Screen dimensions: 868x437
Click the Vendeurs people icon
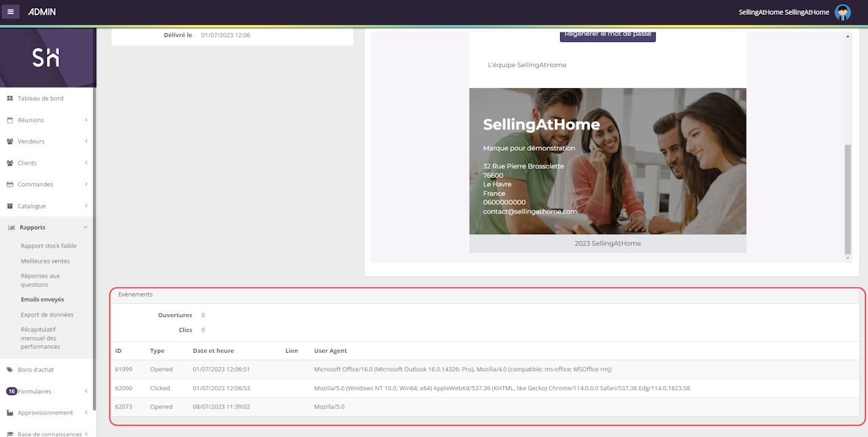10,142
